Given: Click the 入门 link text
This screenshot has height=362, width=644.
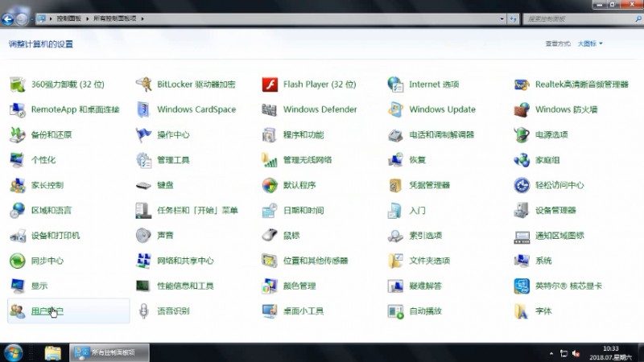Looking at the screenshot, I should pos(417,210).
